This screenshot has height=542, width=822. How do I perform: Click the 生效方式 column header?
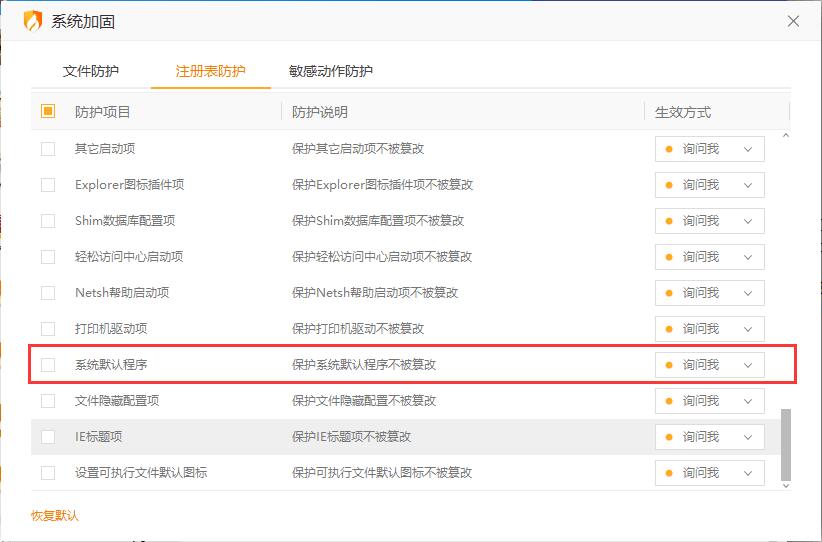click(x=683, y=112)
